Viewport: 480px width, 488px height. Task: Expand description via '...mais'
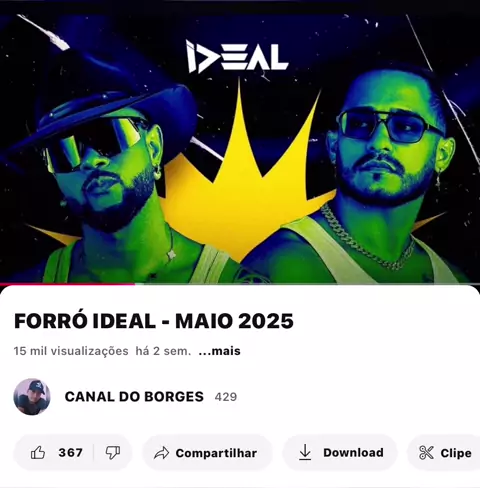pyautogui.click(x=219, y=351)
